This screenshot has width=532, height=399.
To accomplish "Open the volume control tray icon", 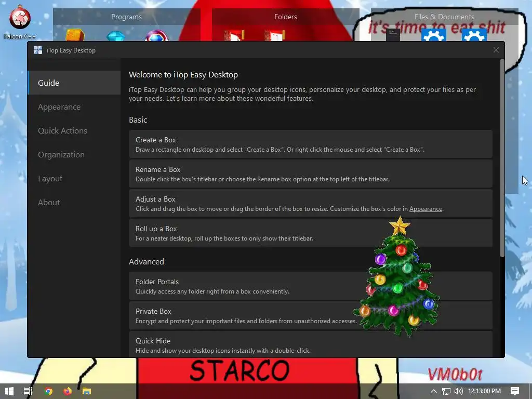I will click(x=458, y=391).
